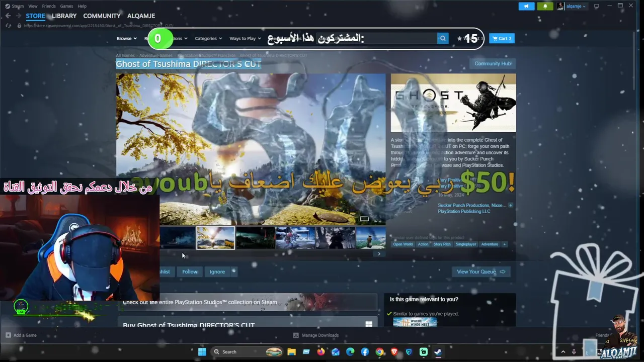
Task: Click the Action tag
Action: pyautogui.click(x=423, y=244)
